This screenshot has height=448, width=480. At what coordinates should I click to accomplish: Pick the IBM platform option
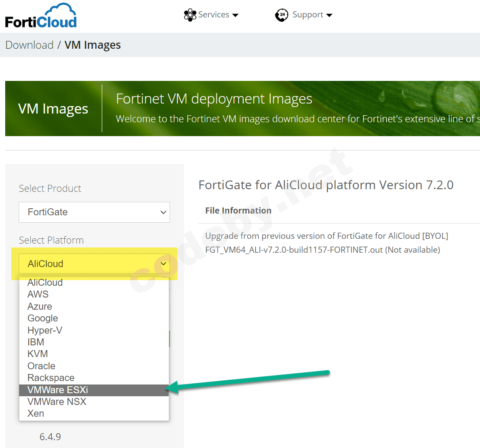[x=36, y=342]
